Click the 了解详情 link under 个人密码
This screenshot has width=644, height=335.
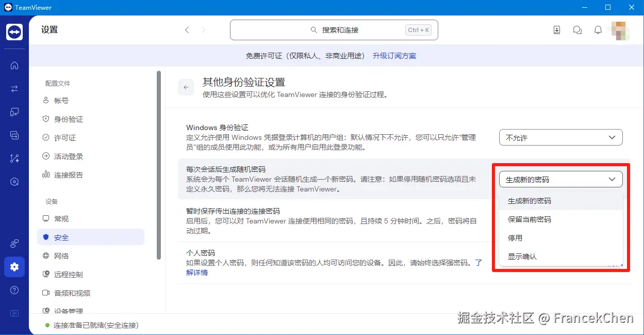(x=197, y=272)
